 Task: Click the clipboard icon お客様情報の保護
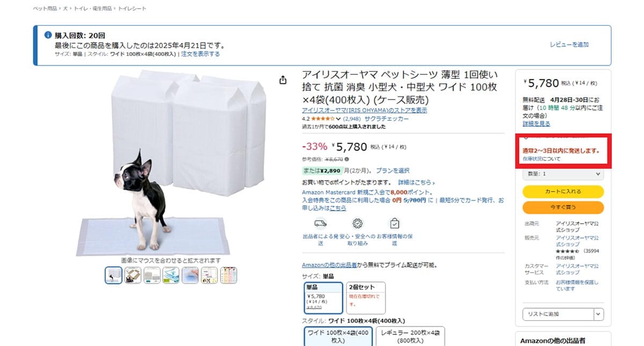(394, 223)
